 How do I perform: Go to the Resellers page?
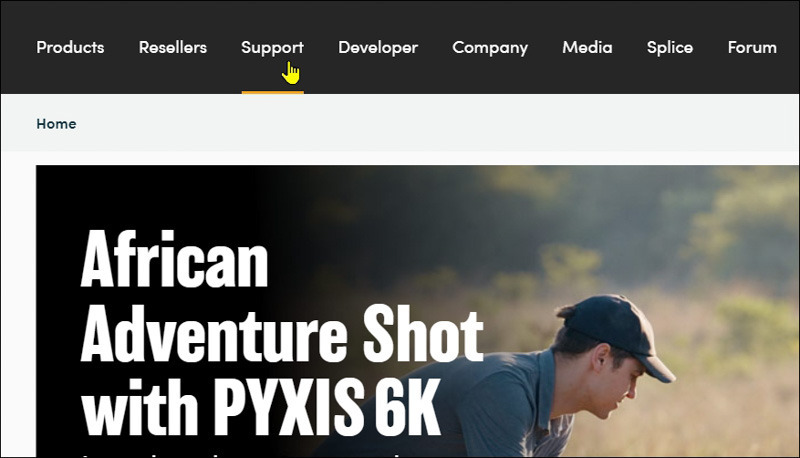[173, 47]
